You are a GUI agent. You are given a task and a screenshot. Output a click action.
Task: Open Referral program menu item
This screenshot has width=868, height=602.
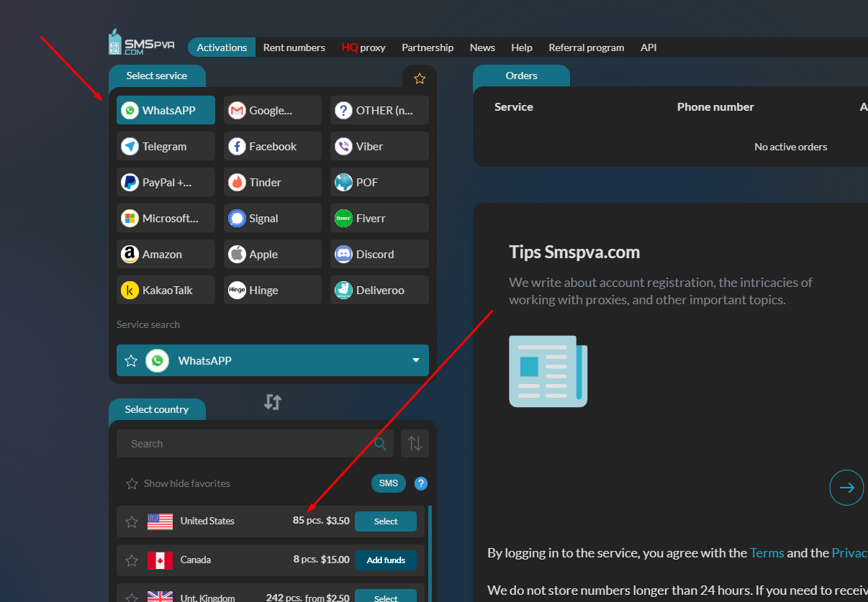[x=587, y=47]
